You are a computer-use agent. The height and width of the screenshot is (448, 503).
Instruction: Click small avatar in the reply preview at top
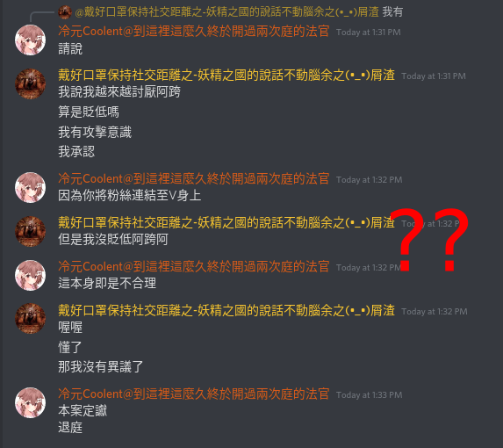pos(65,12)
